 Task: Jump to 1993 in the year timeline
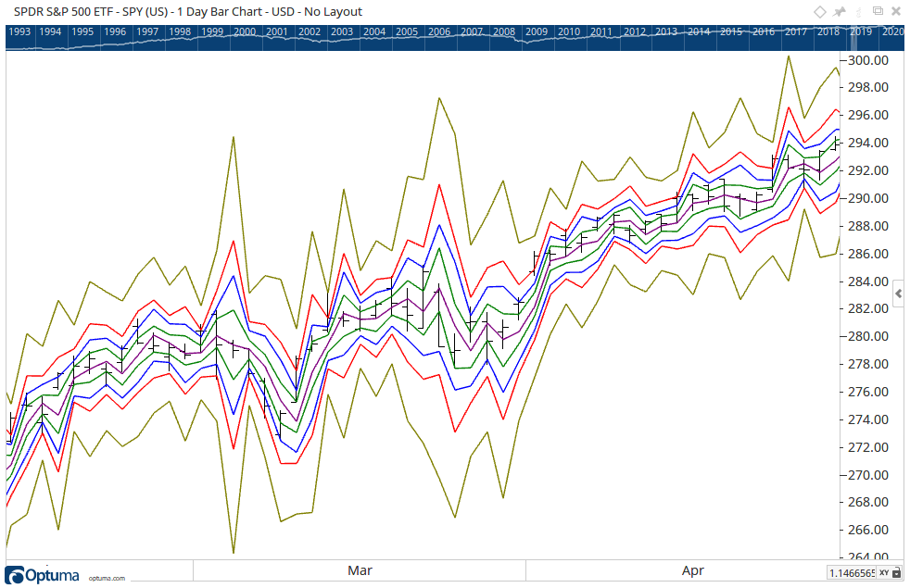tap(19, 31)
